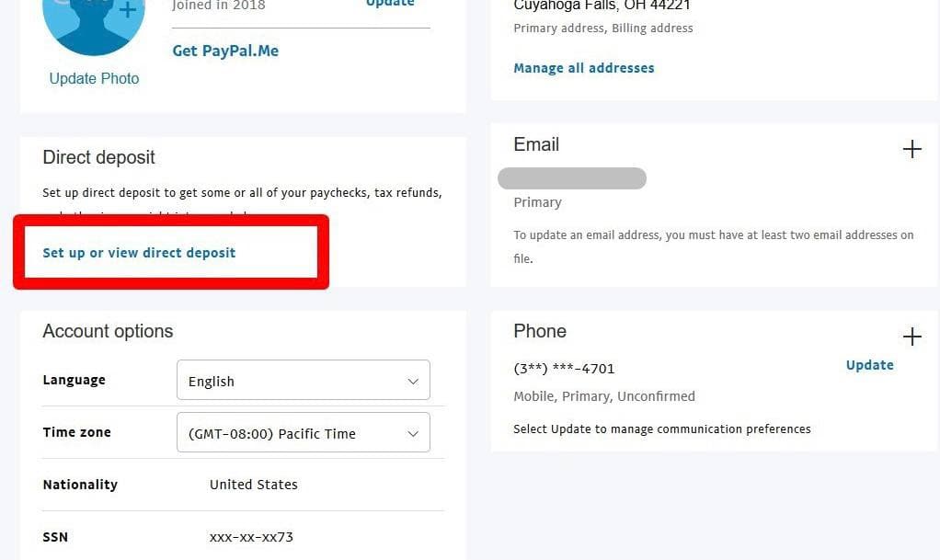Open Set up or view direct deposit
940x560 pixels.
tap(139, 253)
